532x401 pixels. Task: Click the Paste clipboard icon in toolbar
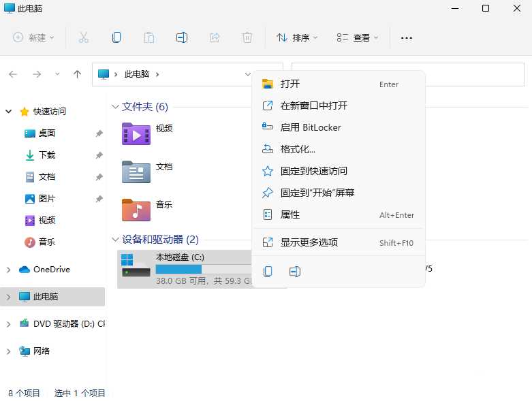(149, 37)
